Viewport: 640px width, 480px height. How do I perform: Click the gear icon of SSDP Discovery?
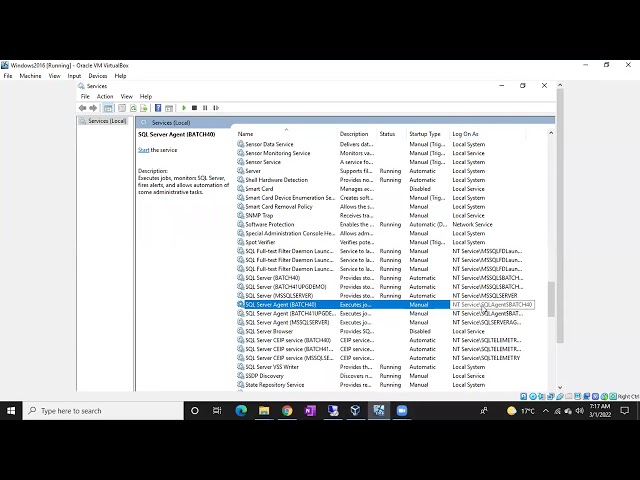point(240,376)
